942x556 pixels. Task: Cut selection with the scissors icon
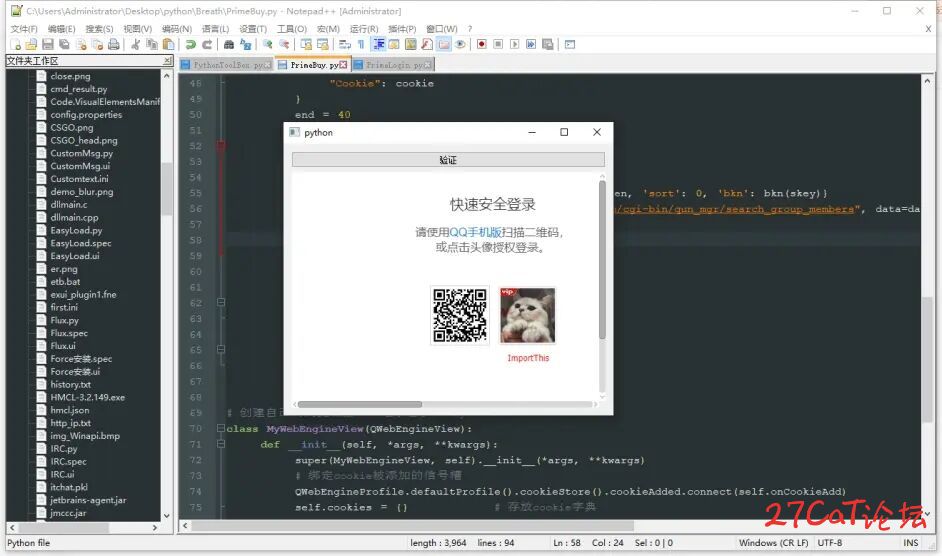[x=135, y=44]
